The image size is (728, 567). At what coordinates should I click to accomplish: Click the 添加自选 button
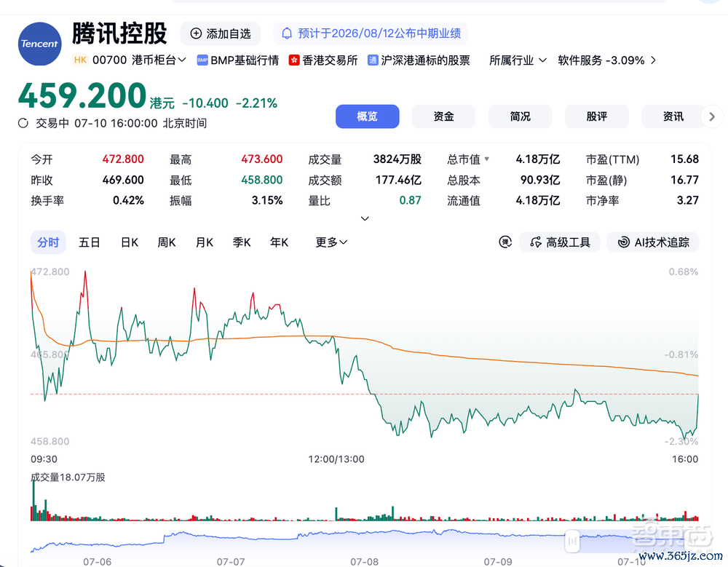click(x=221, y=33)
